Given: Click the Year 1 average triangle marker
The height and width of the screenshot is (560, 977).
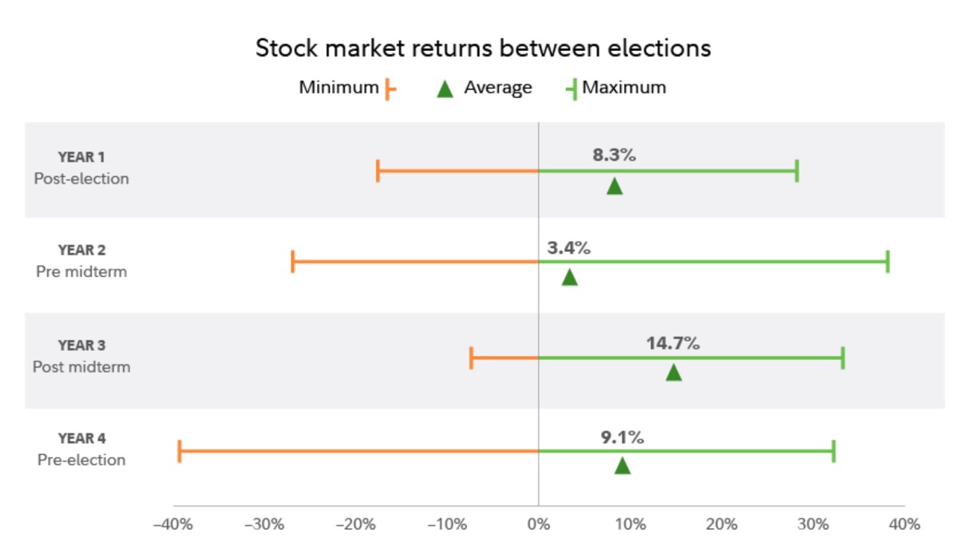Looking at the screenshot, I should click(614, 186).
